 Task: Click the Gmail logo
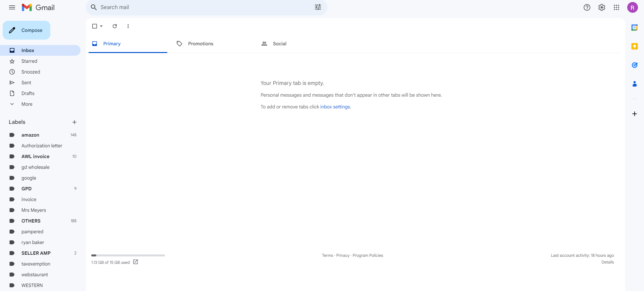tap(38, 7)
